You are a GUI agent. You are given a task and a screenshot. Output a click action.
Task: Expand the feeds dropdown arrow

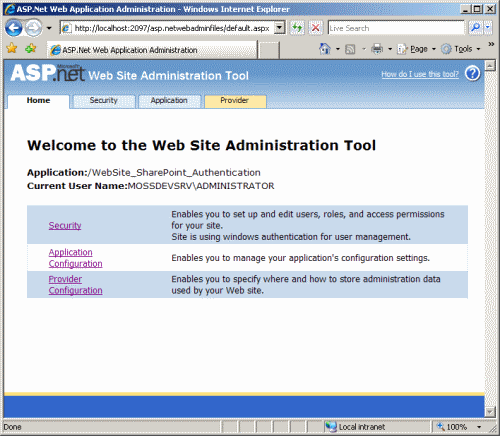[364, 49]
